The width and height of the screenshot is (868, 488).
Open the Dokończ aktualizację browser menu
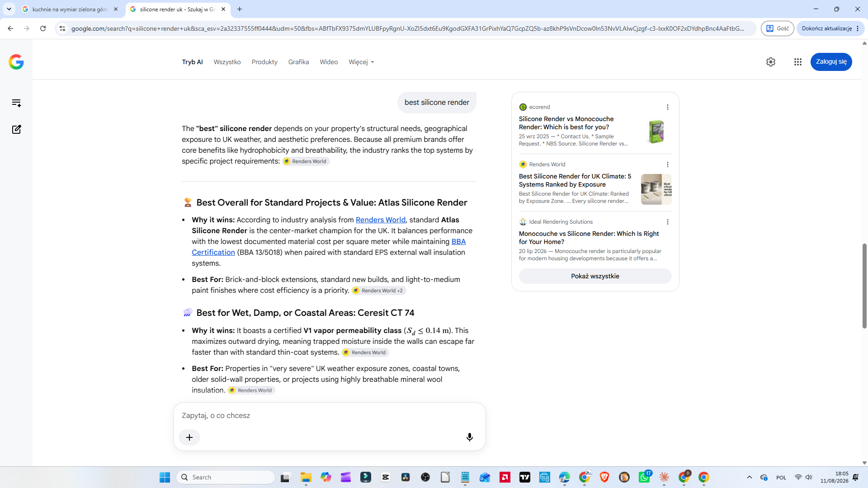[830, 28]
